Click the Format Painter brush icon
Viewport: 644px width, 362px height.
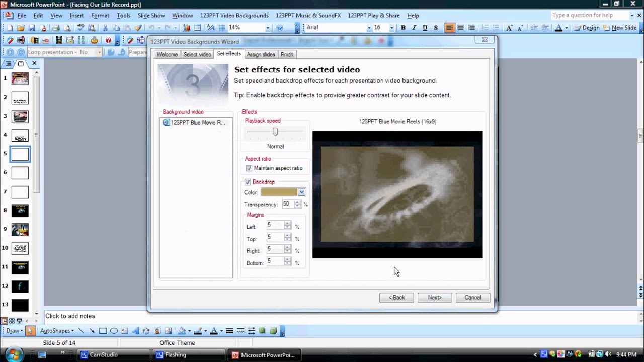(138, 28)
